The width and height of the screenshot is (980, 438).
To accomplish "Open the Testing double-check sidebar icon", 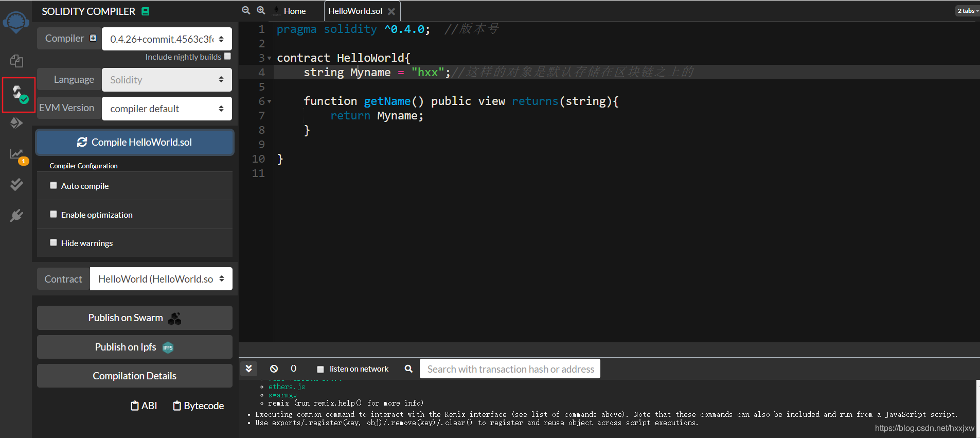I will (16, 185).
